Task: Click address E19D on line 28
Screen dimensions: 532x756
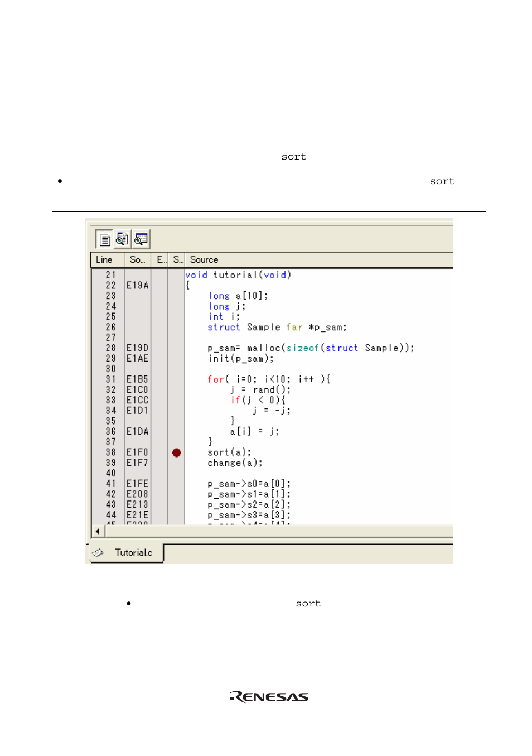Action: pos(138,348)
